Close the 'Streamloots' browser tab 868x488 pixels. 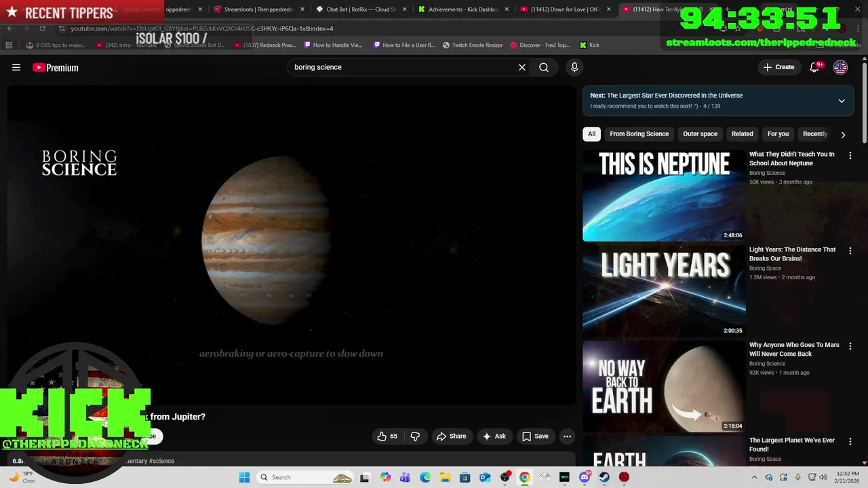coord(302,9)
